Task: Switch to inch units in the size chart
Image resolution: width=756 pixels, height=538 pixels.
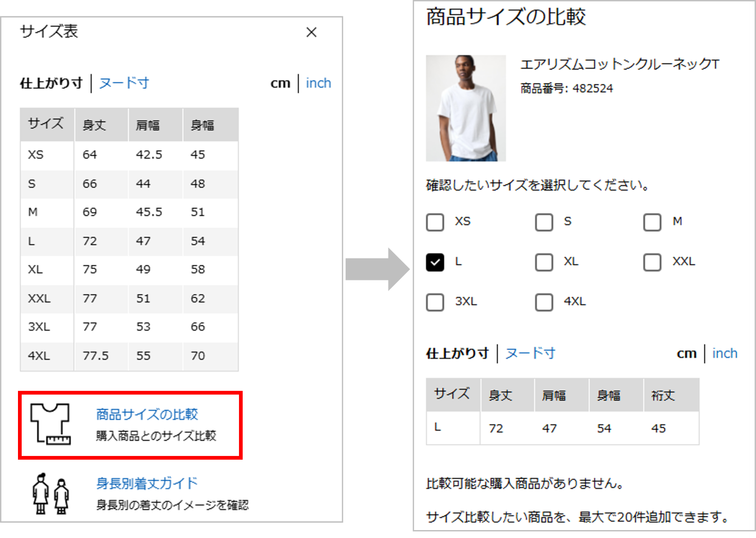Action: coord(318,83)
